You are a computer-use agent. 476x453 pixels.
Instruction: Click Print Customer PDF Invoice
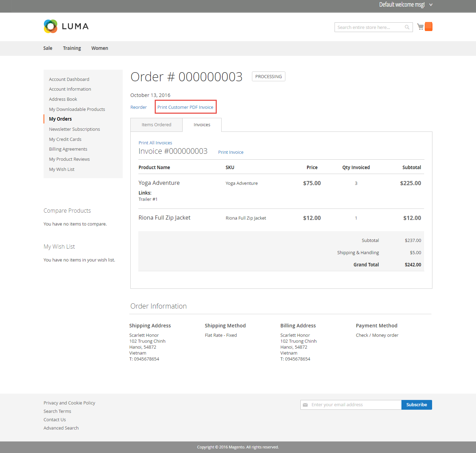185,107
